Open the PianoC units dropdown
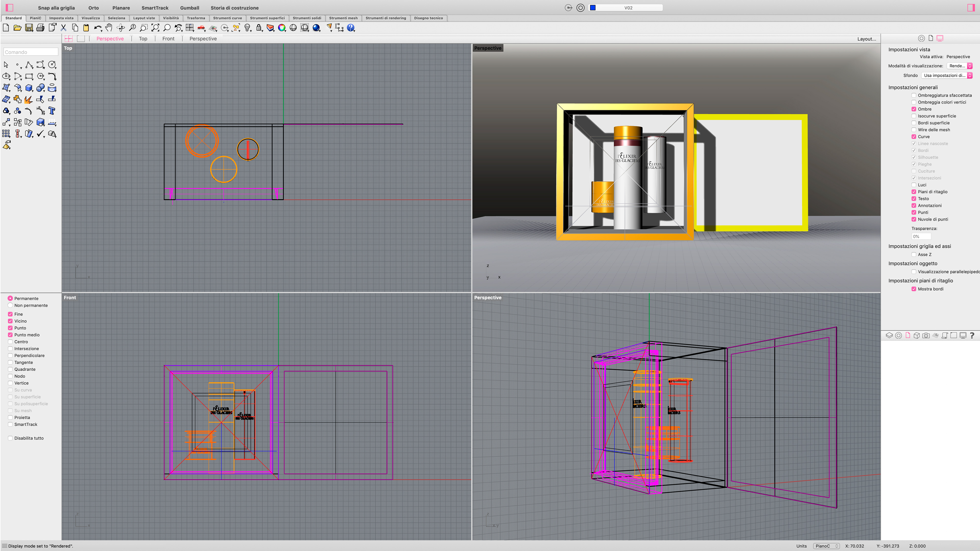The width and height of the screenshot is (980, 551). click(x=826, y=546)
